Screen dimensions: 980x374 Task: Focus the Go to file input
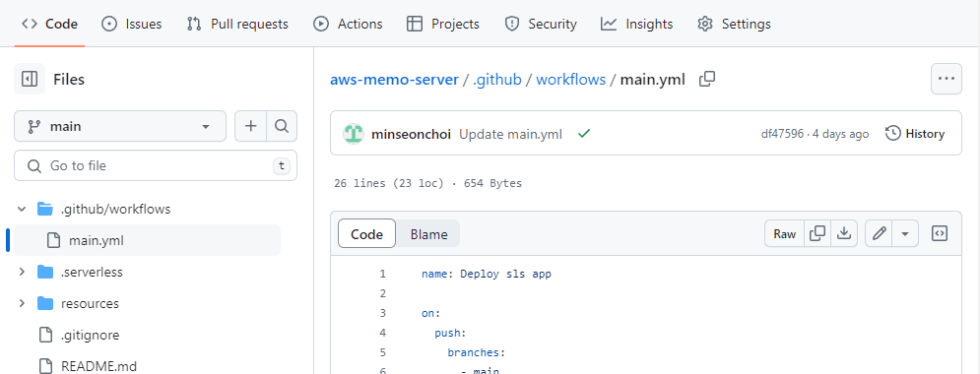pyautogui.click(x=156, y=165)
